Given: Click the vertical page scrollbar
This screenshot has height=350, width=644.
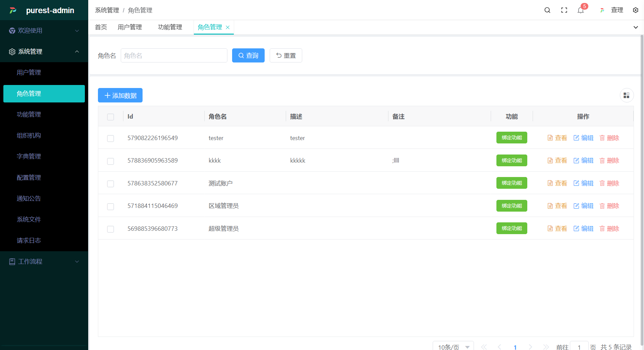Looking at the screenshot, I should (x=642, y=190).
